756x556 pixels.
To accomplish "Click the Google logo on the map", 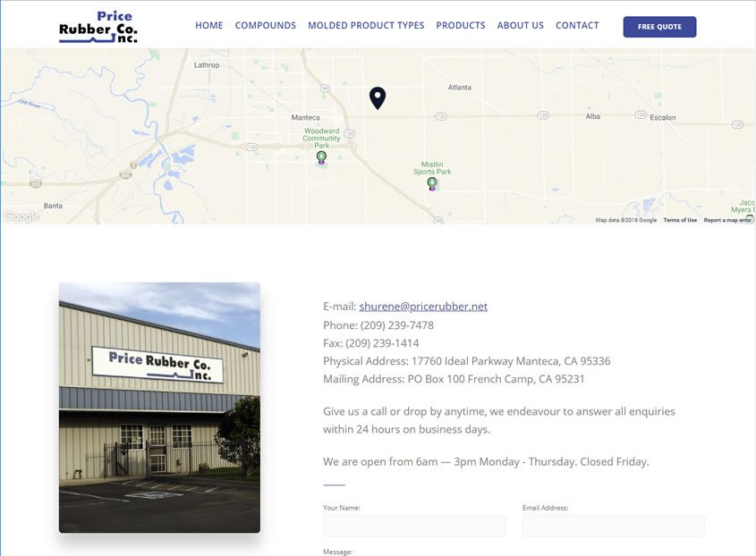I will coord(21,216).
